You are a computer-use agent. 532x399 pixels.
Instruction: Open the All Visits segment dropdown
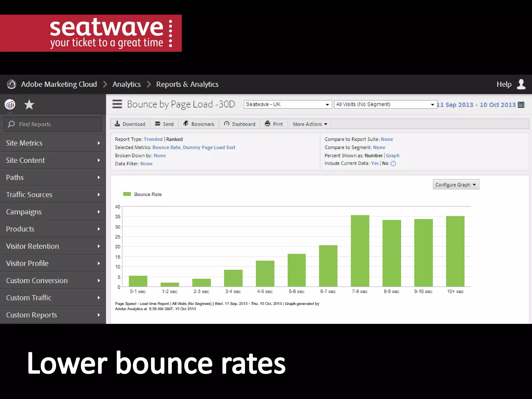click(x=385, y=104)
